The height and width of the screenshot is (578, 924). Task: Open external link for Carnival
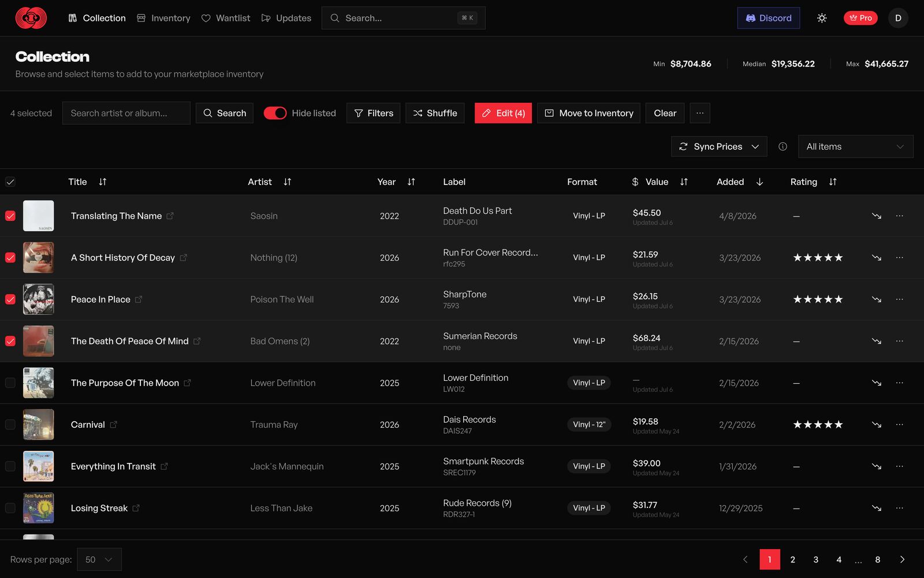tap(114, 424)
